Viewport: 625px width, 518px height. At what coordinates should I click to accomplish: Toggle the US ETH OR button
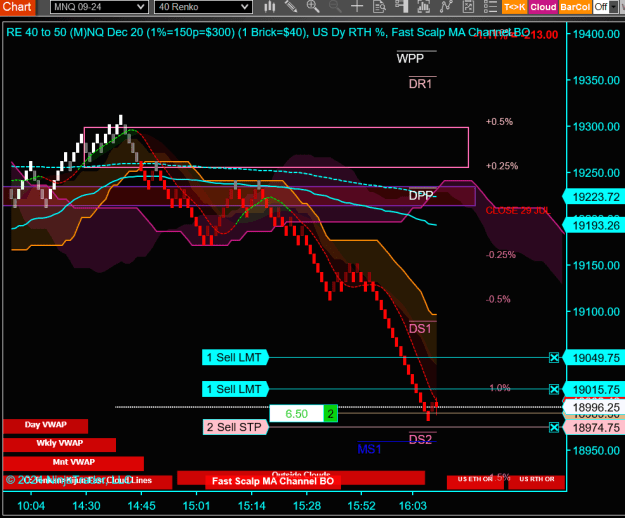coord(475,481)
